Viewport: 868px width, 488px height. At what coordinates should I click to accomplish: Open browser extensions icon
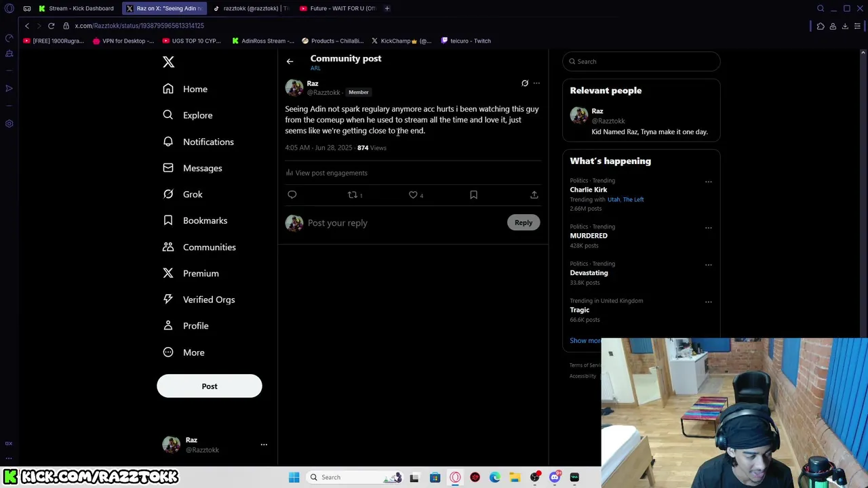pos(821,26)
